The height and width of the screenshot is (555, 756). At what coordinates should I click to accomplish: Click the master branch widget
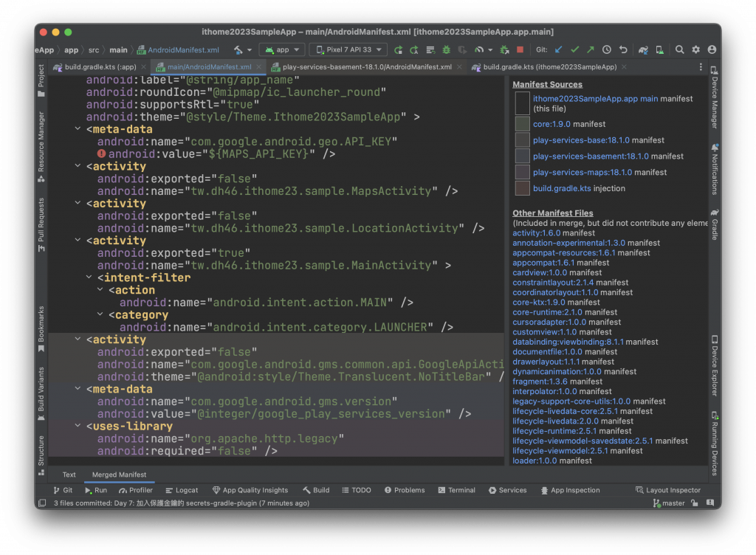coord(669,503)
